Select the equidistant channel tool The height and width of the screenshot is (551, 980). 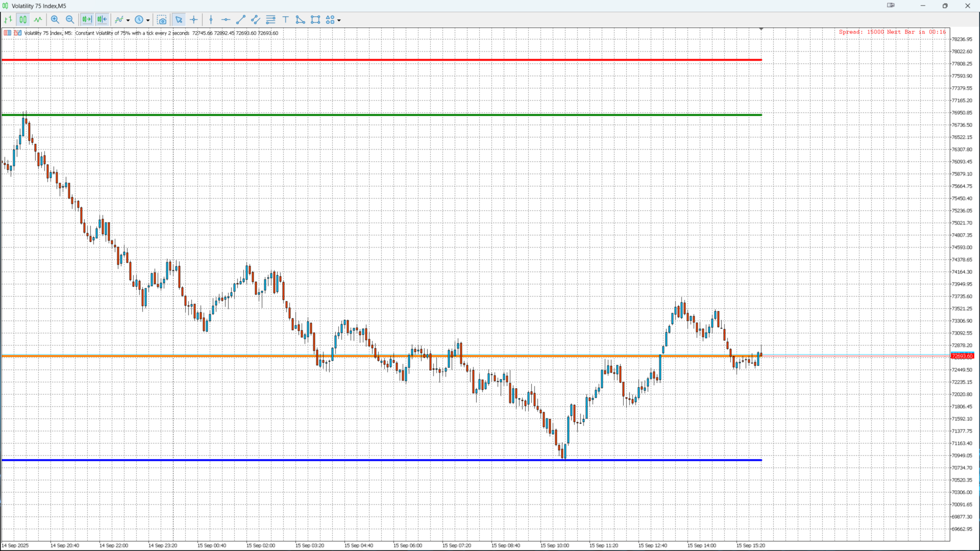click(256, 20)
